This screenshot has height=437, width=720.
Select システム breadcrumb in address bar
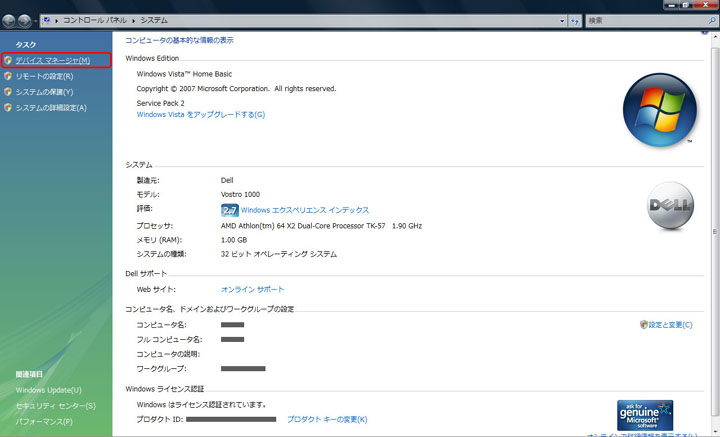154,21
